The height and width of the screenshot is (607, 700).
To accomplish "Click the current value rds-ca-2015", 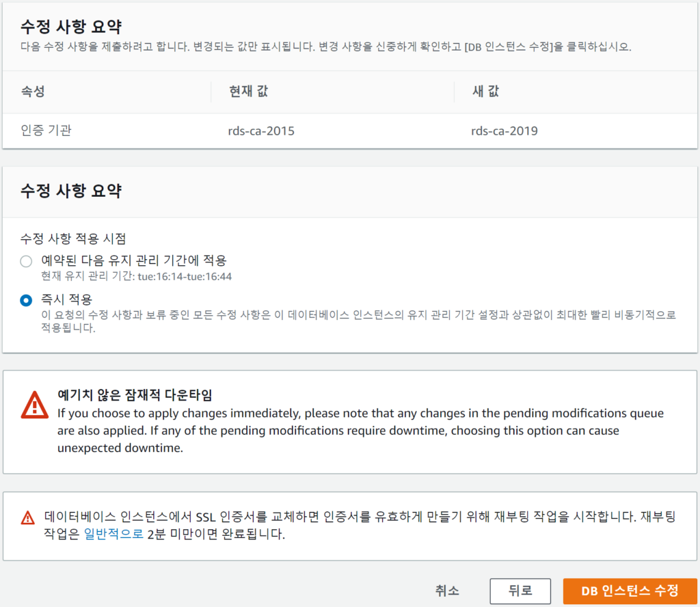I will pos(261,131).
